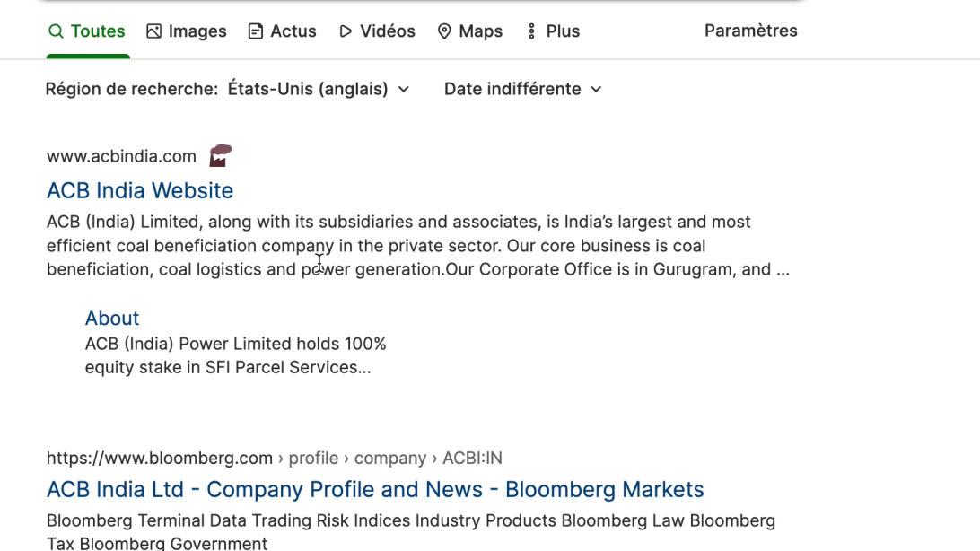Click the Plus three-dots icon
The image size is (980, 551).
pyautogui.click(x=531, y=31)
